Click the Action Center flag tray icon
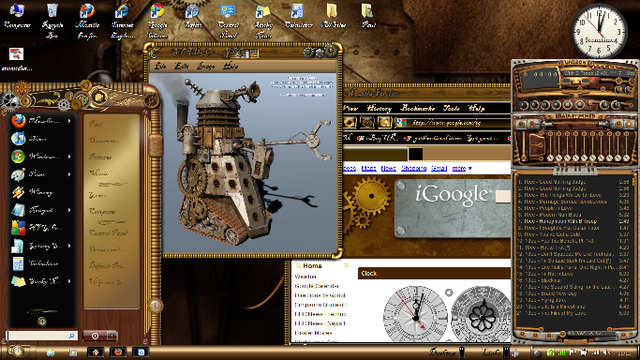The height and width of the screenshot is (360, 640). click(573, 352)
